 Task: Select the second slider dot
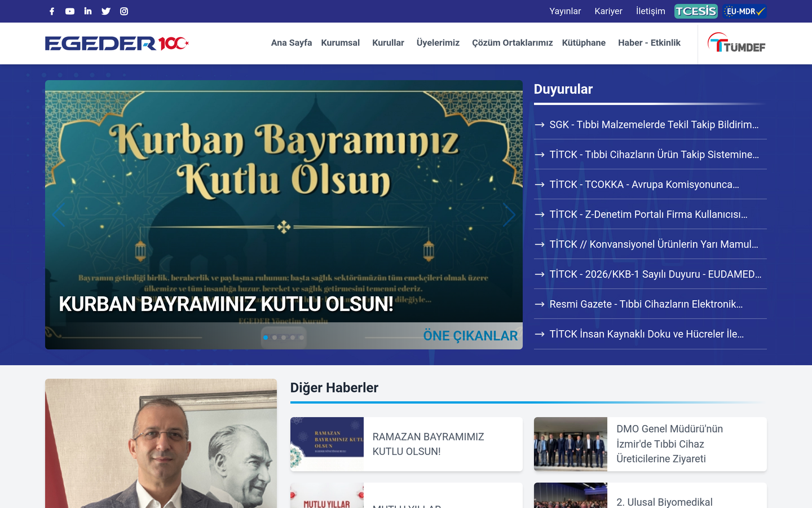tap(275, 338)
